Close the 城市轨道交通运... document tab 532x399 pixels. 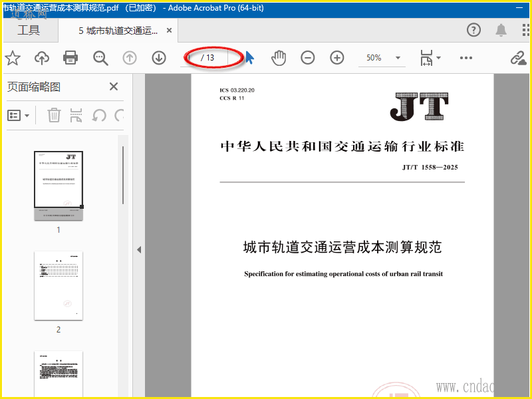(169, 31)
